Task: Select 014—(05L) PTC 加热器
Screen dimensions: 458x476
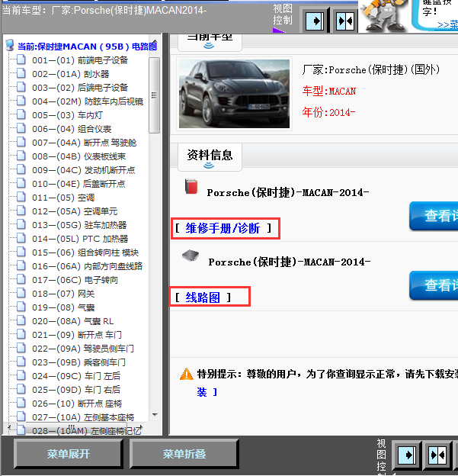Action: (x=80, y=239)
